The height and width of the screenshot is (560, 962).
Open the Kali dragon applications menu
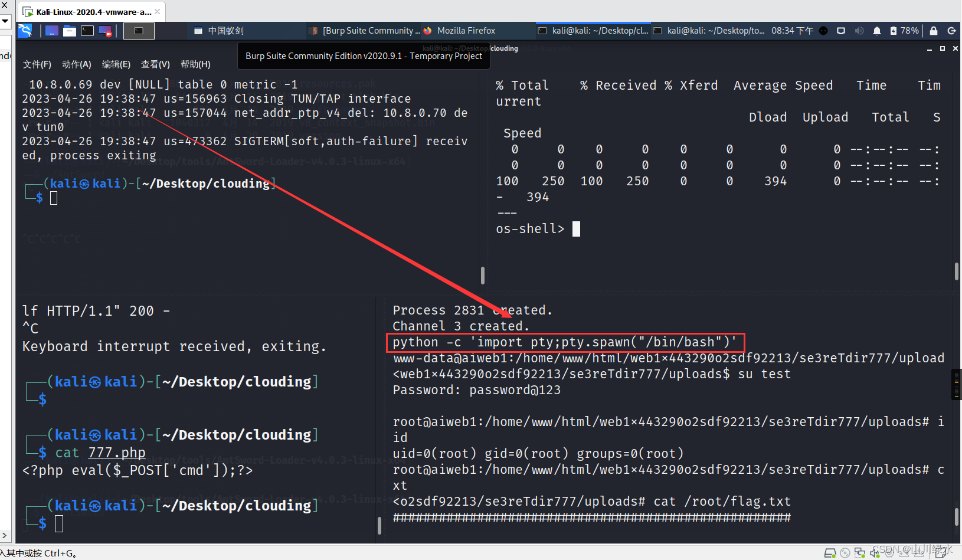pyautogui.click(x=25, y=31)
